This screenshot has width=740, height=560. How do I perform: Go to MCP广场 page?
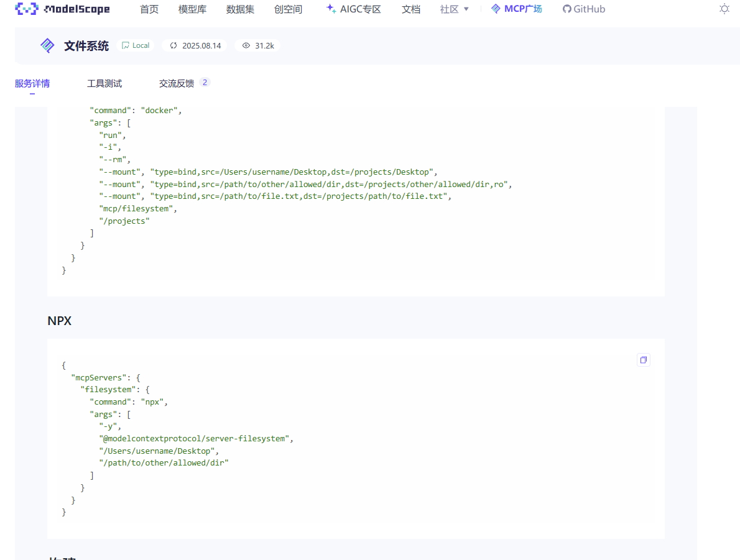tap(523, 9)
